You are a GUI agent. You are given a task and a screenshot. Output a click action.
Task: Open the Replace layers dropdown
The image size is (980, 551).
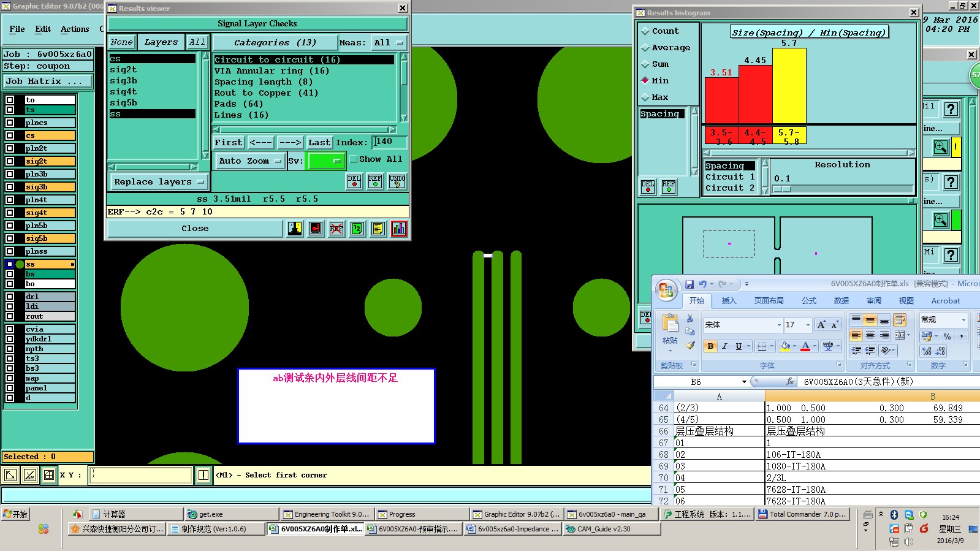pyautogui.click(x=159, y=182)
